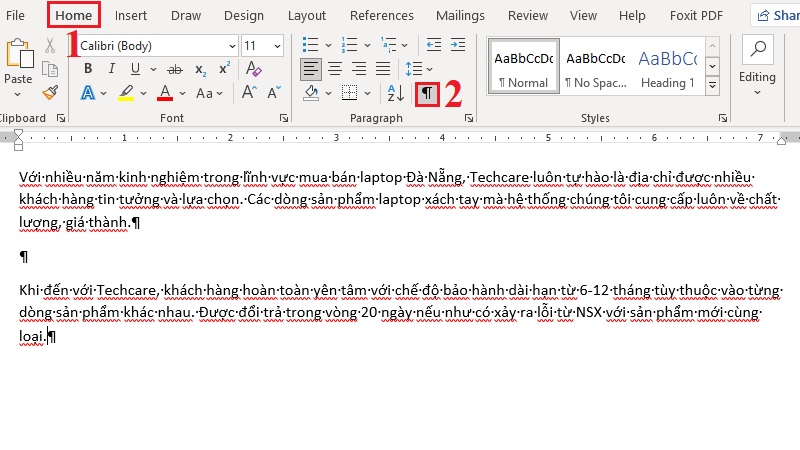Apply Text Effects blue A icon

pyautogui.click(x=88, y=93)
